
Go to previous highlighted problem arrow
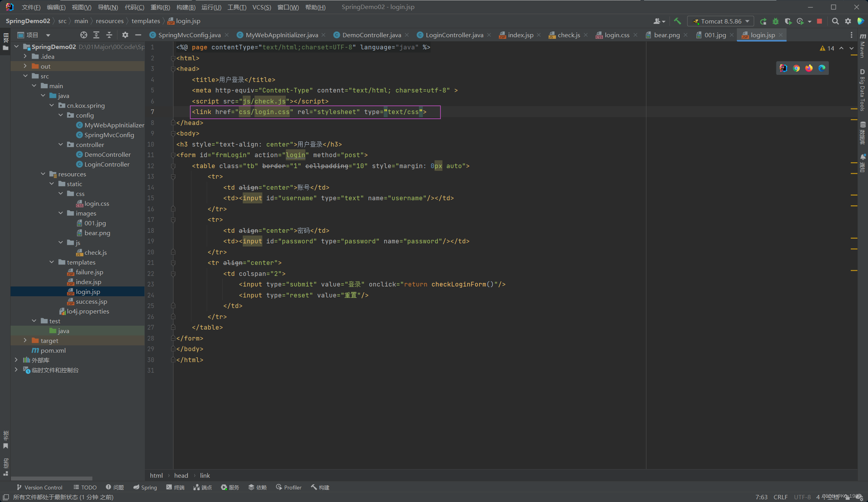pyautogui.click(x=841, y=48)
